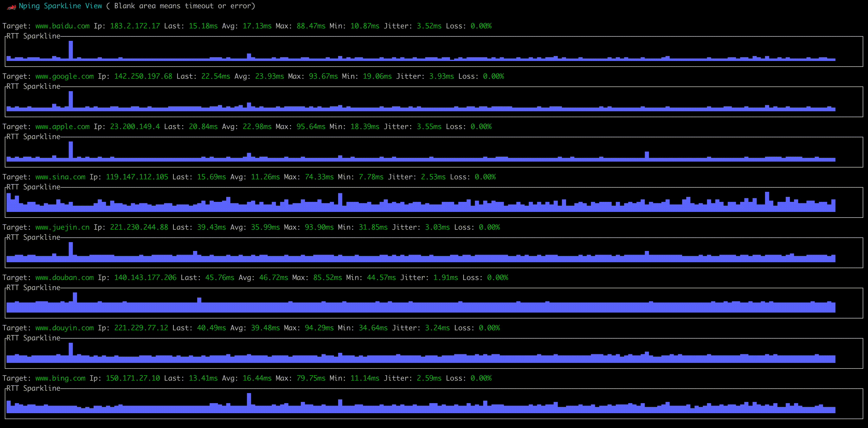Click the www.google.com target hostname
This screenshot has height=428, width=868.
point(64,76)
